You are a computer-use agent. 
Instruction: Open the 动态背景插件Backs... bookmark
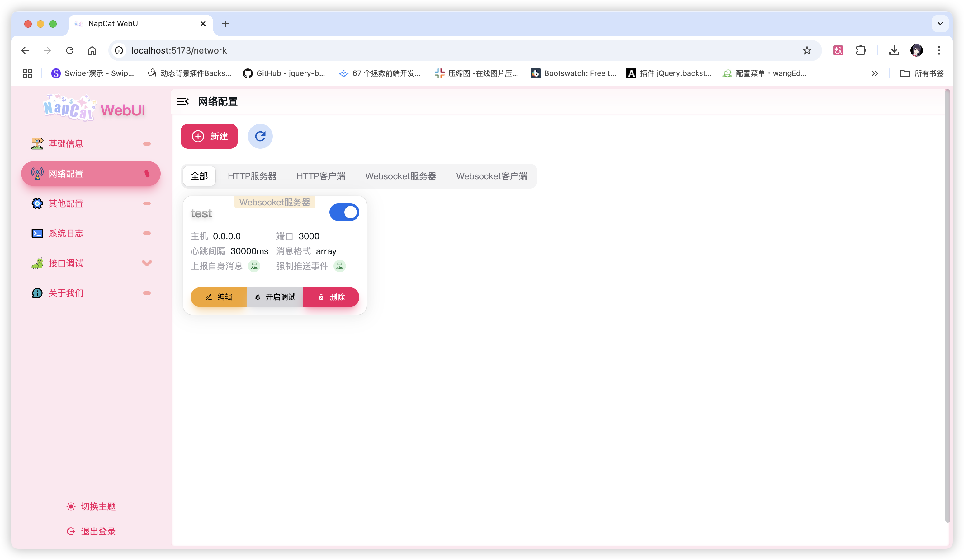(x=189, y=73)
